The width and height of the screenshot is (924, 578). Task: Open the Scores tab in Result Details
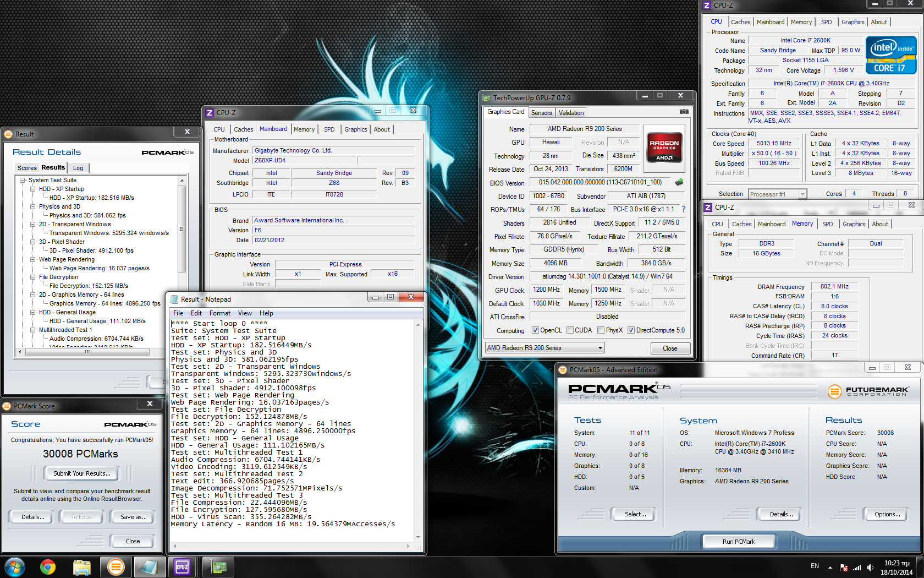point(27,168)
